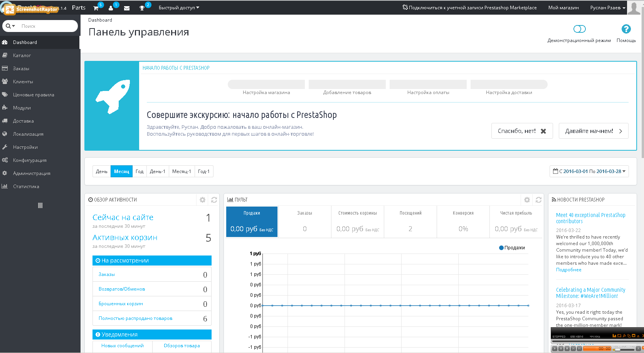This screenshot has height=353, width=644.
Task: Click pause in the media player
Action: click(561, 348)
